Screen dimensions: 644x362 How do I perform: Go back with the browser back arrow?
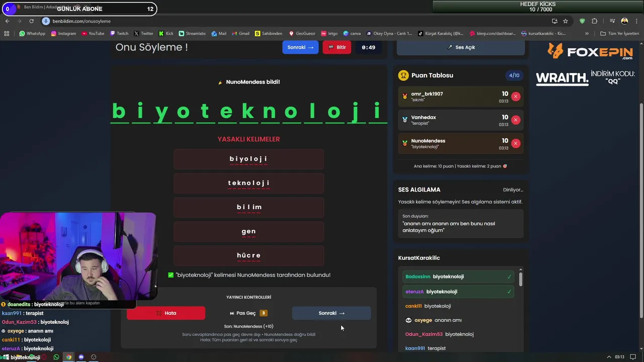pyautogui.click(x=7, y=21)
